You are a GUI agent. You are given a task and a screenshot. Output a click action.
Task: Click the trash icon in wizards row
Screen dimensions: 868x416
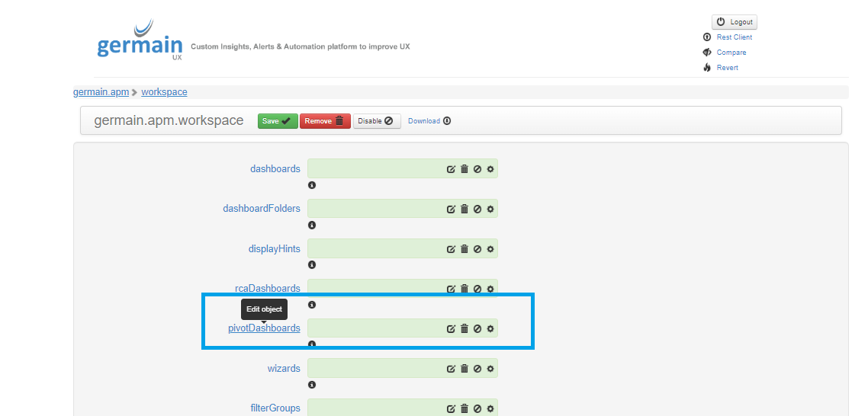[x=464, y=369]
